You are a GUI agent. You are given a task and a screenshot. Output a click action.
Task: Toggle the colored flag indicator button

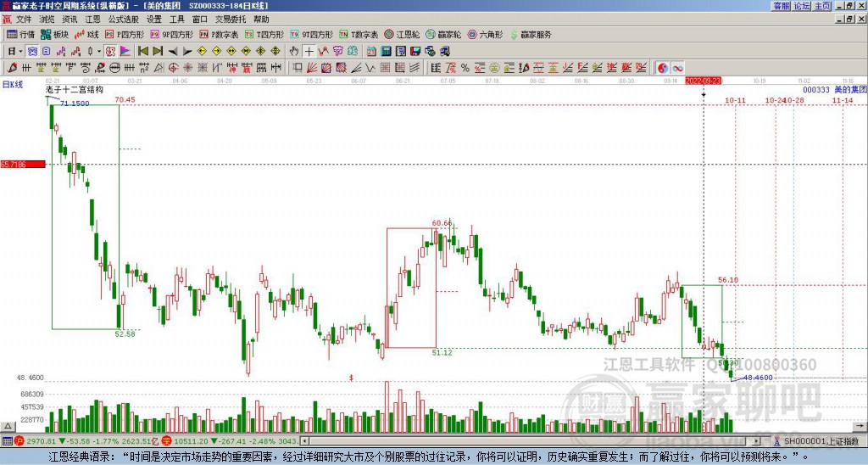tap(125, 52)
